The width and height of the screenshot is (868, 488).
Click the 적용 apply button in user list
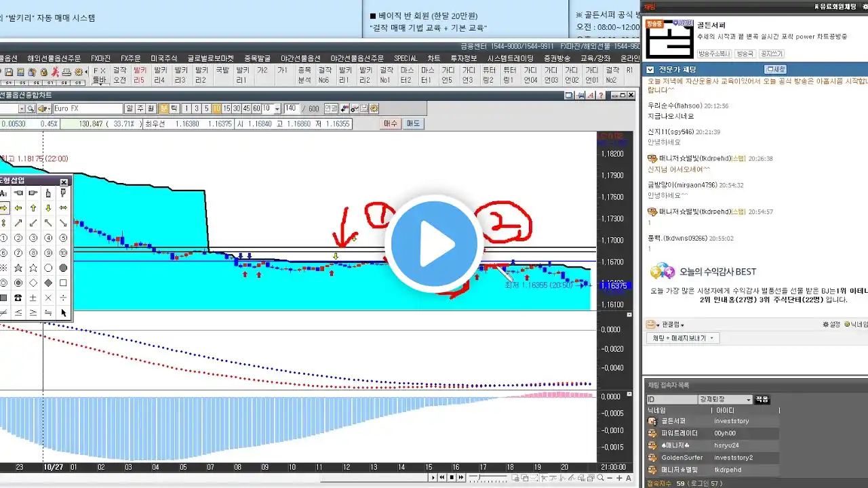[x=762, y=399]
